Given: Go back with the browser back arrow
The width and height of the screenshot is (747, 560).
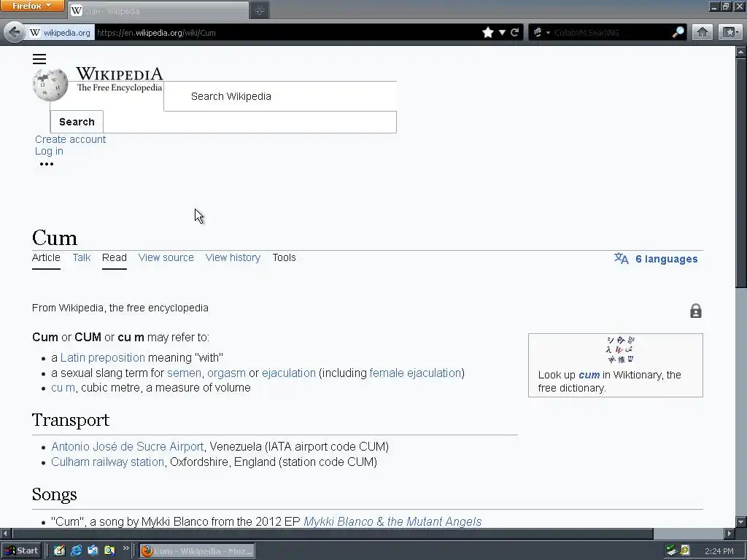Looking at the screenshot, I should (14, 32).
